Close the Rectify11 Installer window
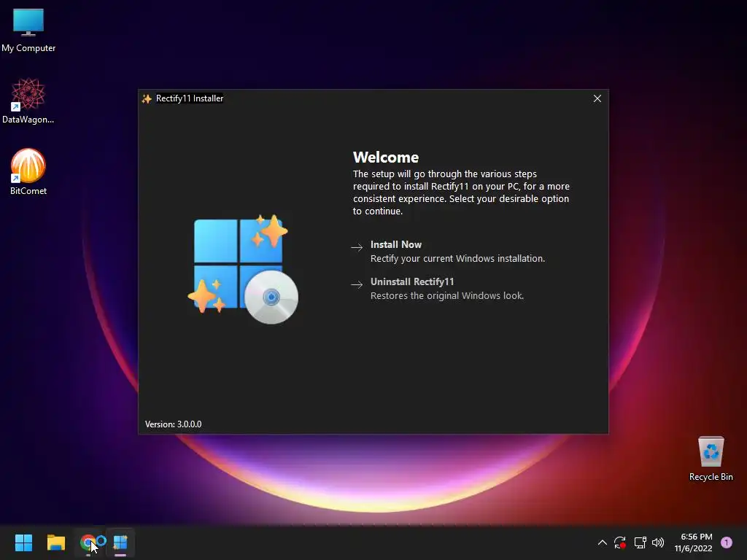The image size is (747, 560). (597, 98)
